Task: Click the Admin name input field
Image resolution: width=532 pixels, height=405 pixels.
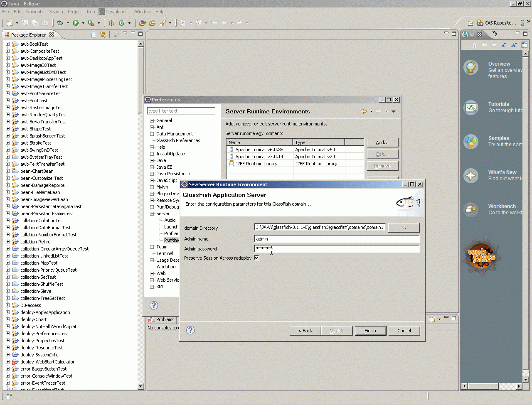Action: (x=337, y=239)
